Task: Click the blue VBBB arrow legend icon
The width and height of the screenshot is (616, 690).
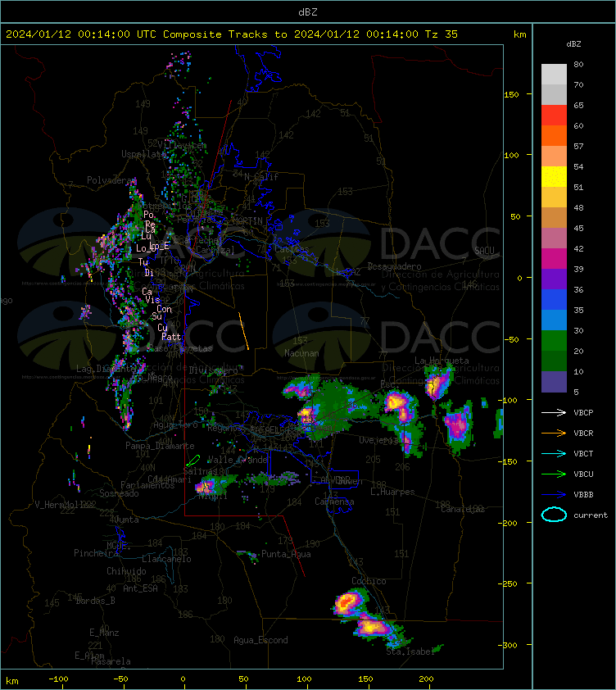Action: pyautogui.click(x=554, y=495)
